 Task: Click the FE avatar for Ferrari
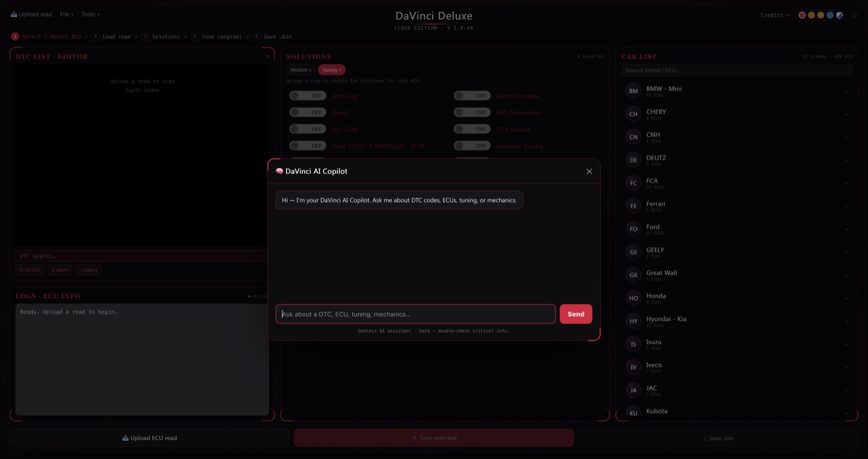tap(634, 206)
